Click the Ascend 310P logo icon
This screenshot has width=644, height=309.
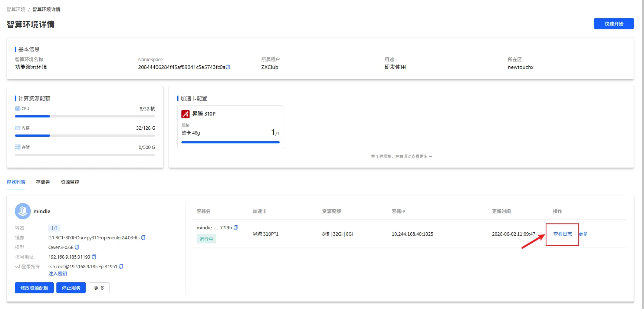185,114
